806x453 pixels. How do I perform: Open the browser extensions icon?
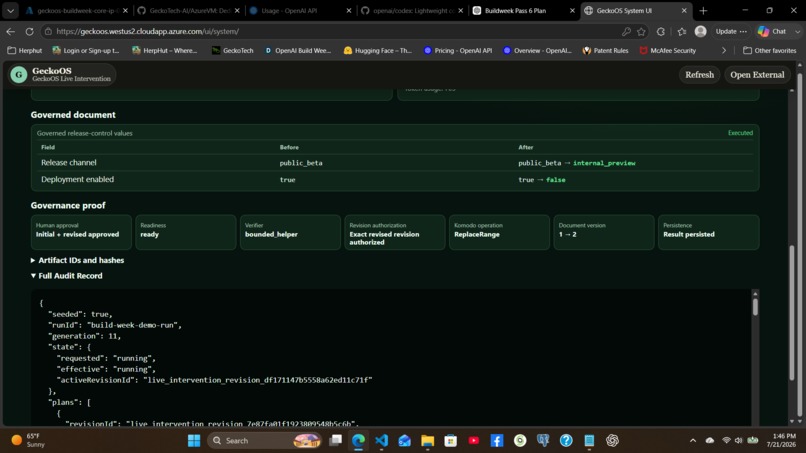(661, 31)
